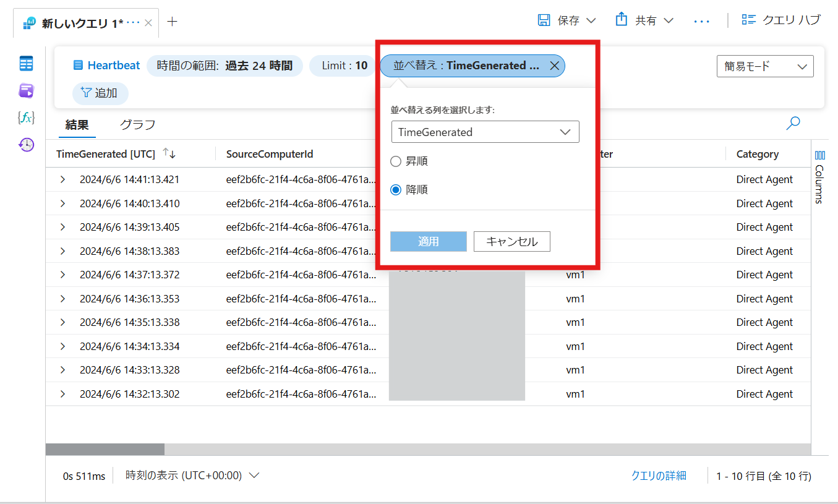This screenshot has width=838, height=504.
Task: Click the 保存 save disk icon
Action: pyautogui.click(x=544, y=20)
